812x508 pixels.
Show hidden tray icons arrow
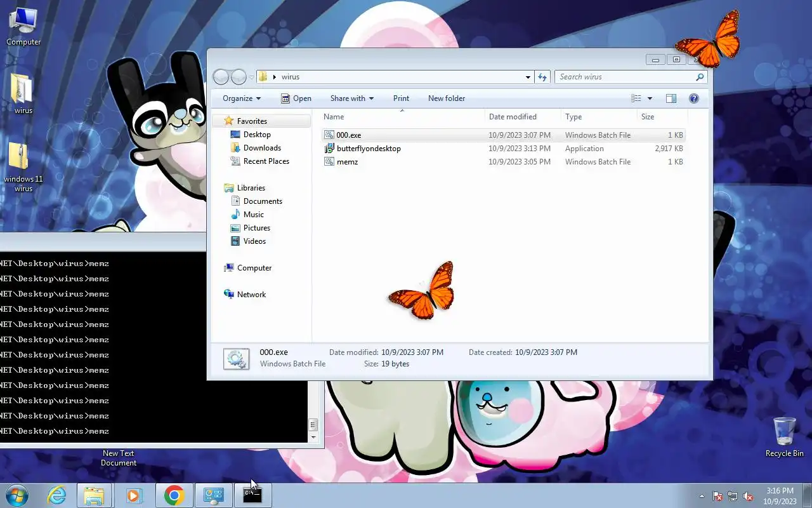pyautogui.click(x=702, y=496)
